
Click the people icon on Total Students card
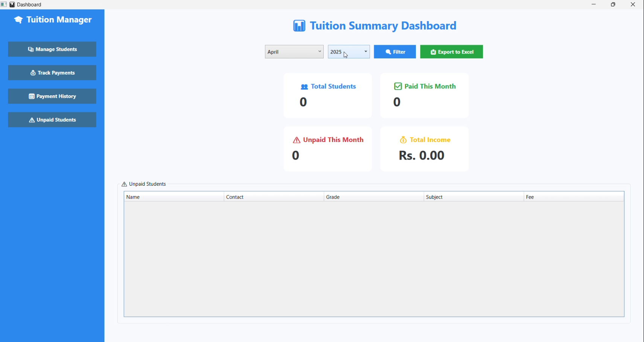(x=304, y=87)
